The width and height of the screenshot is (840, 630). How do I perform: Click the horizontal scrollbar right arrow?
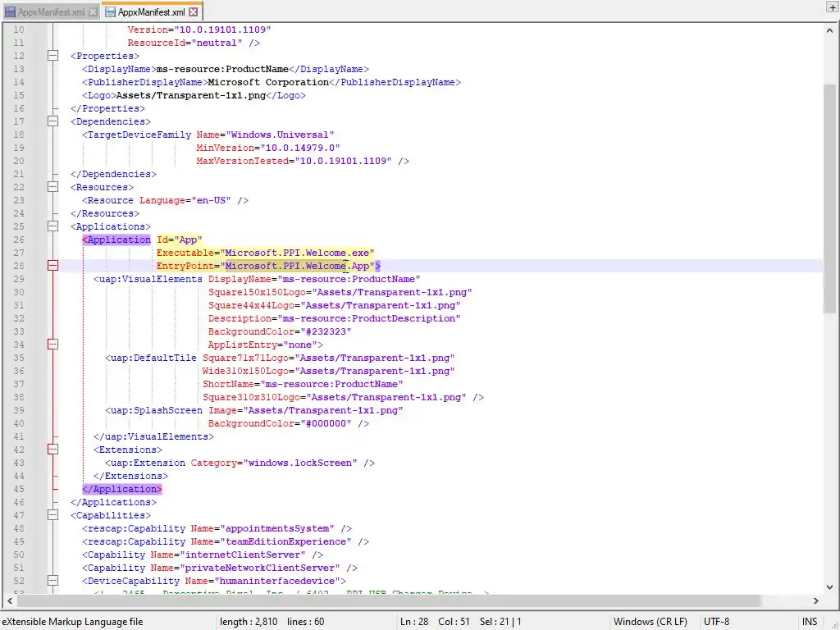tap(816, 600)
